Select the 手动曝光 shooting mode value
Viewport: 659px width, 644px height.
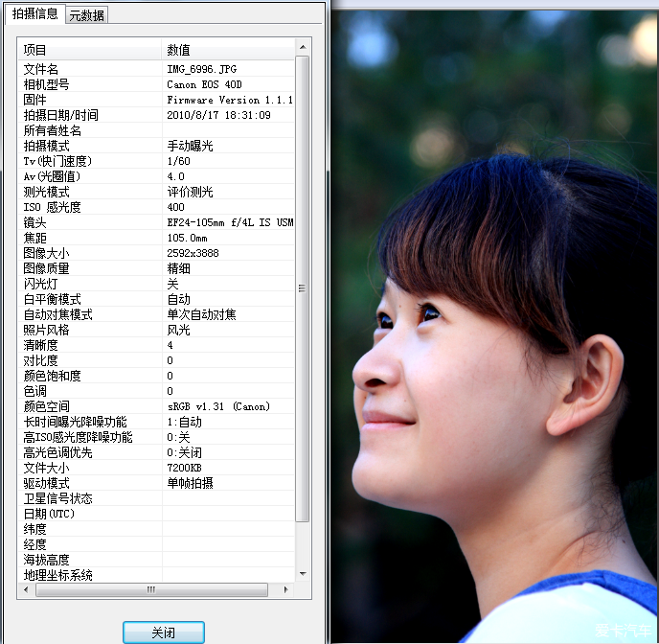190,146
